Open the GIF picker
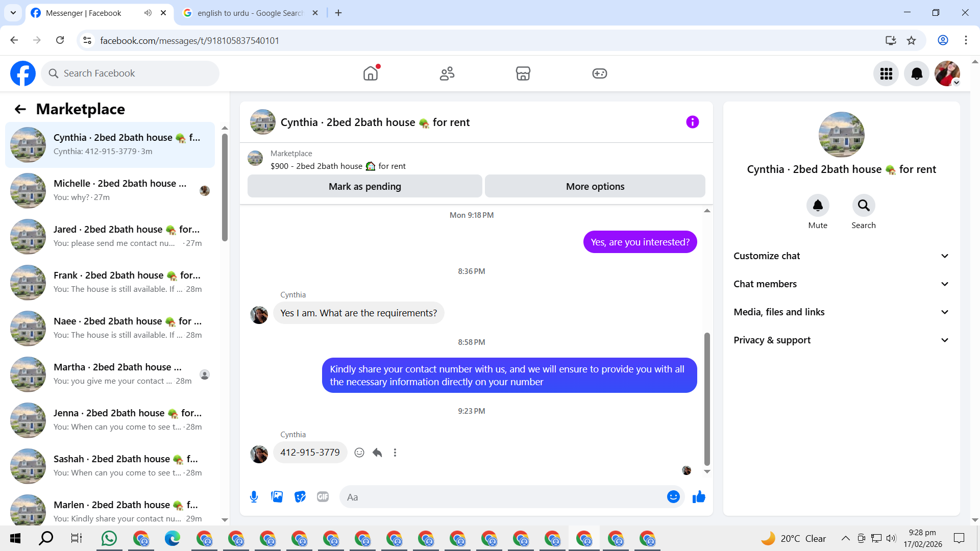 (x=323, y=497)
